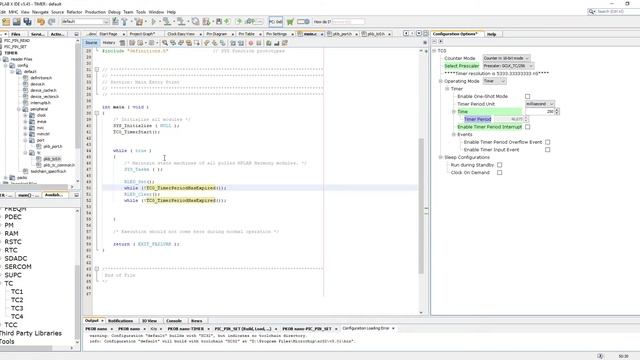
Task: Click the minimize Projects panel icon
Action: tap(76, 34)
